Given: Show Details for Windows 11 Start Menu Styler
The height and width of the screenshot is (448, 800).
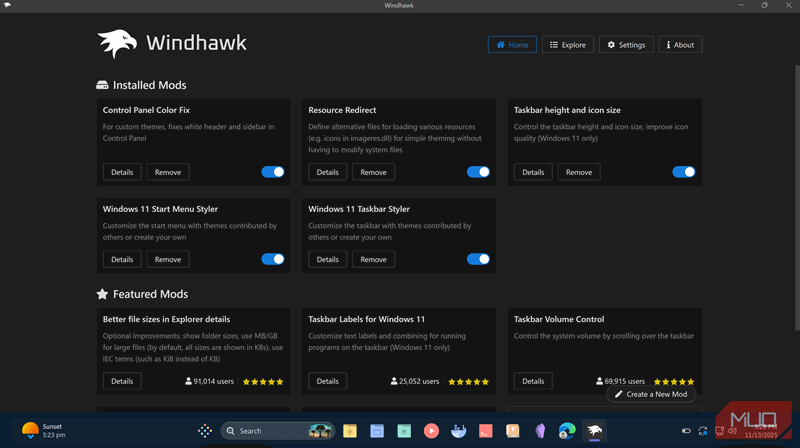Looking at the screenshot, I should 122,259.
